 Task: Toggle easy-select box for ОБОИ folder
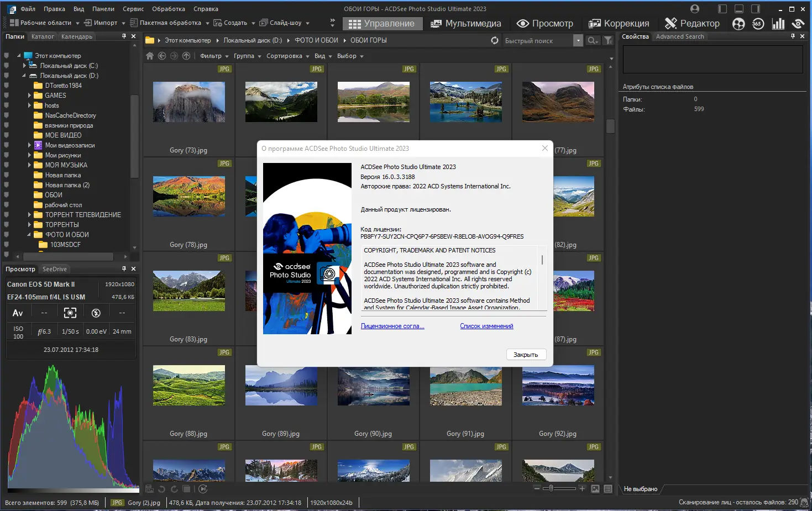point(6,195)
